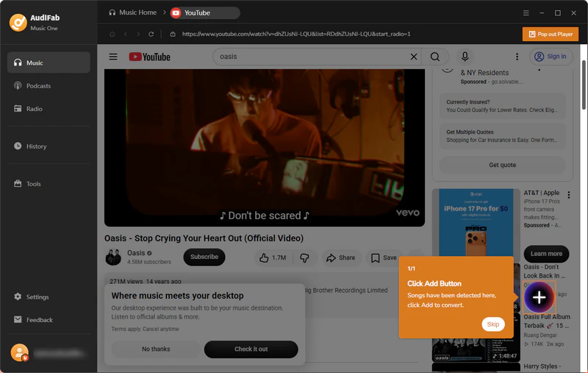588x373 pixels.
Task: Open Currently Insured? ad card
Action: (x=502, y=106)
